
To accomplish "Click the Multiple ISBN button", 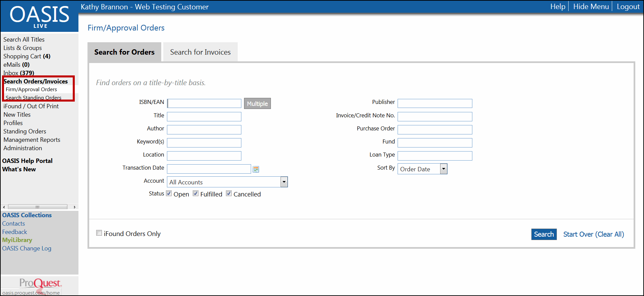I will [257, 104].
